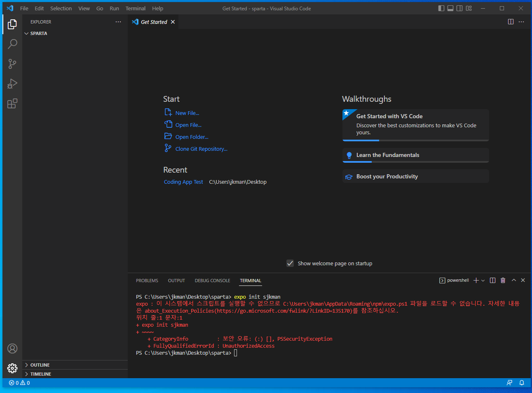This screenshot has width=532, height=393.
Task: Open the Help menu
Action: (157, 8)
